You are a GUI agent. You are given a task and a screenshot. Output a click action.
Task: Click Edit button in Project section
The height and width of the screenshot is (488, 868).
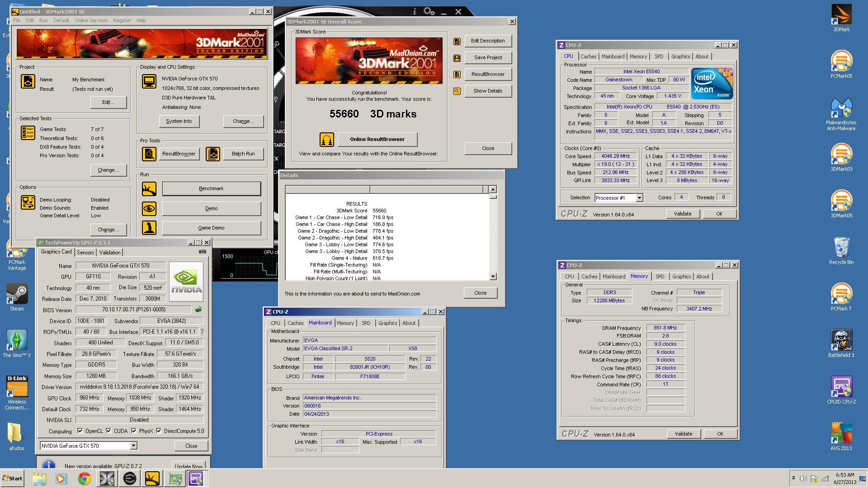[x=108, y=103]
